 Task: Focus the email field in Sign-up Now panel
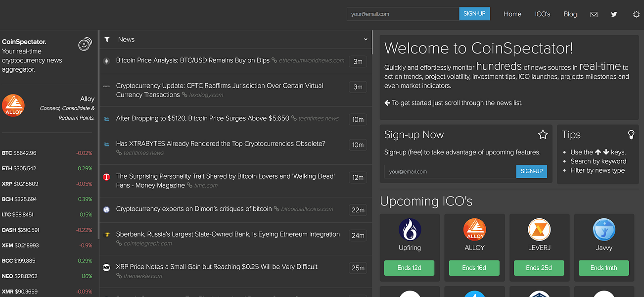450,171
